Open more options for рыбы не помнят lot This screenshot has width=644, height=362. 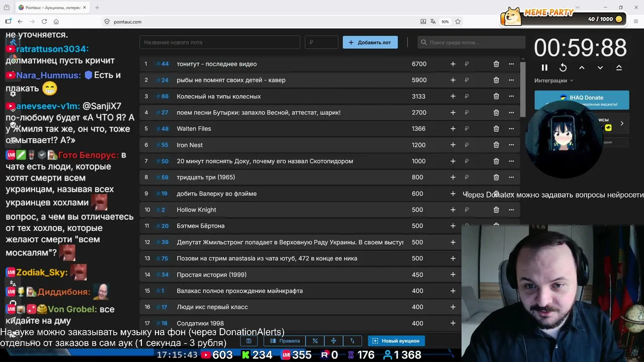(x=511, y=80)
